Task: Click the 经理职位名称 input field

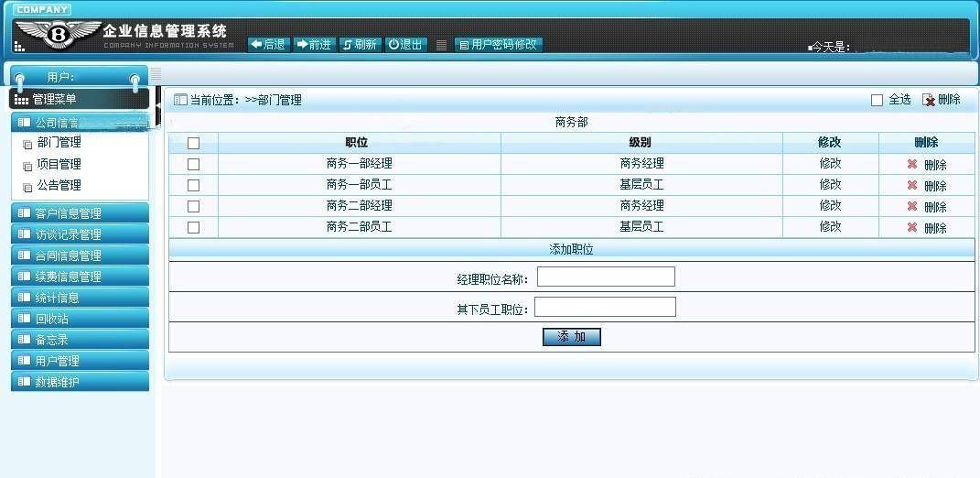Action: coord(606,277)
